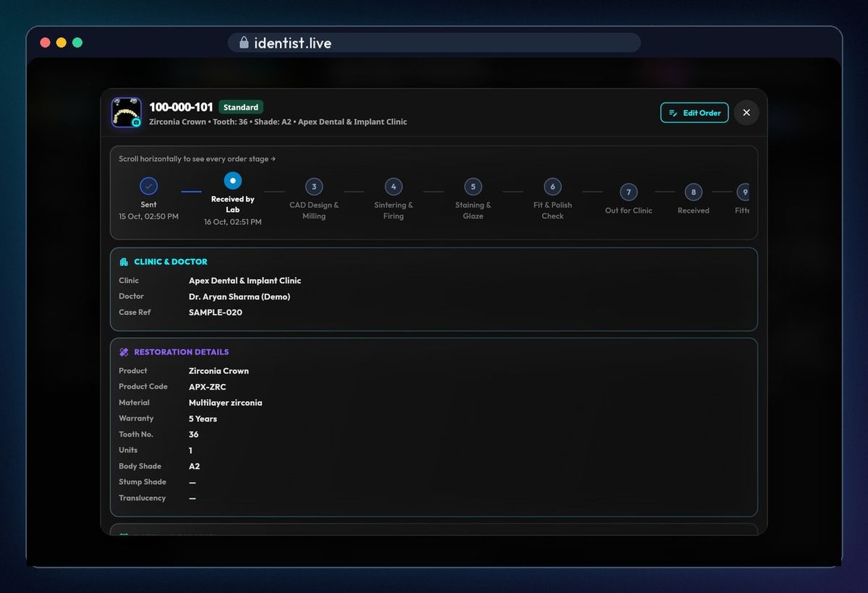Click tooth number value 36
This screenshot has height=593, width=868.
pos(194,435)
